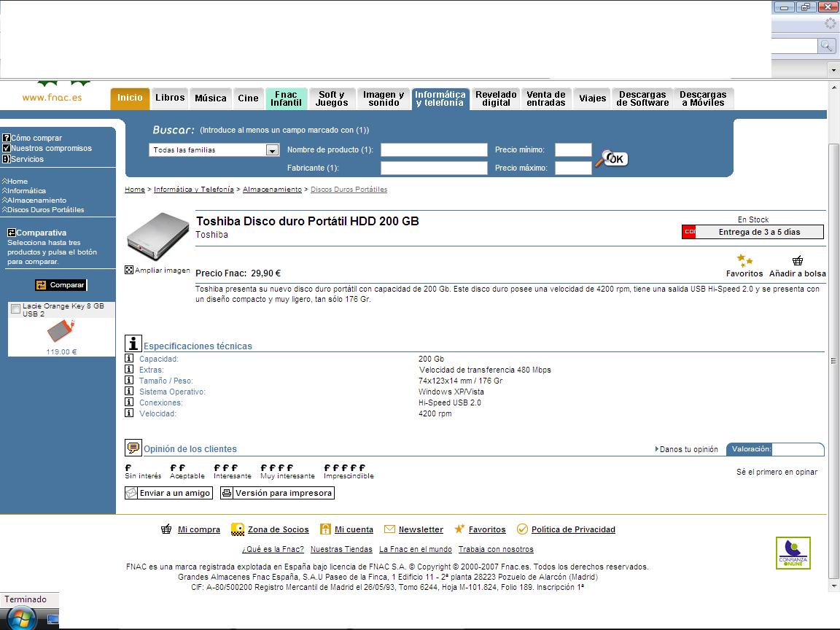Click the Opinión de los clientes speech icon
Screen dimensions: 840x630
[133, 447]
